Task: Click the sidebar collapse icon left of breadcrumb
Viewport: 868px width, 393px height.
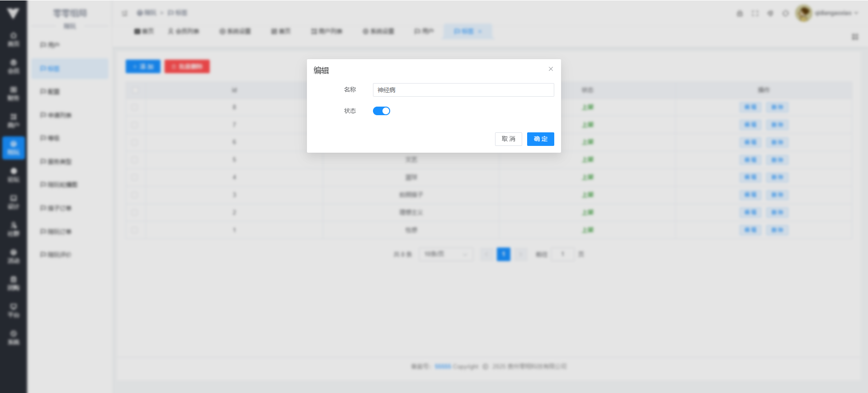Action: 124,13
